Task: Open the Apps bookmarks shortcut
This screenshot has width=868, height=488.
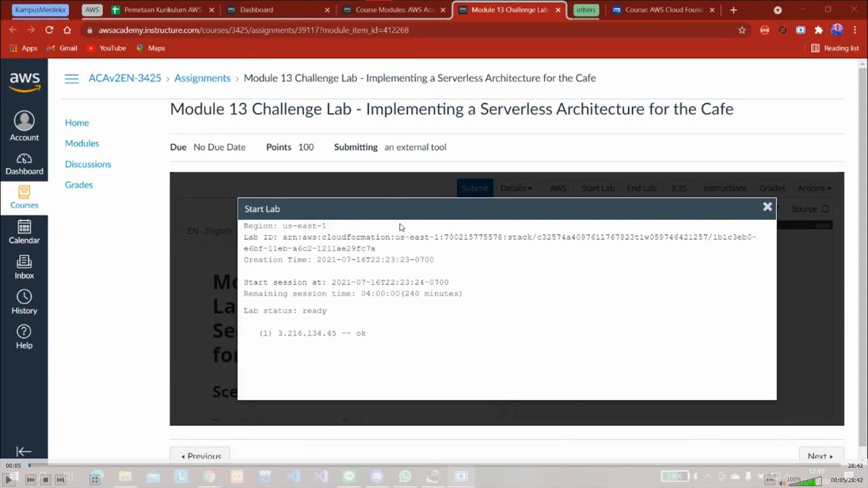Action: click(23, 48)
